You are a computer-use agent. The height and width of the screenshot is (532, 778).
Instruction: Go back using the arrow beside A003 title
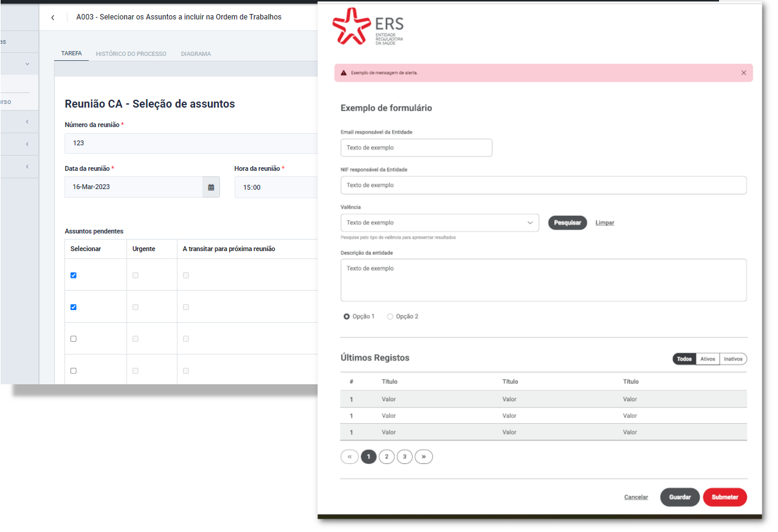[53, 18]
